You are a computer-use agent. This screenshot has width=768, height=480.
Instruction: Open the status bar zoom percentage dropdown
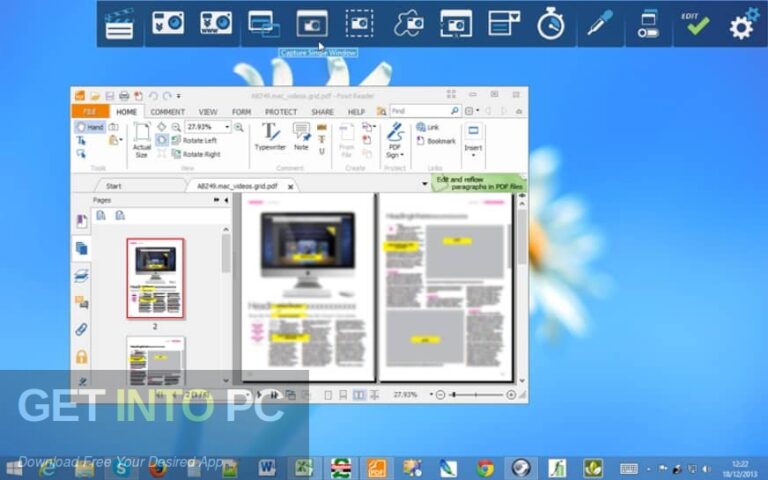click(432, 394)
